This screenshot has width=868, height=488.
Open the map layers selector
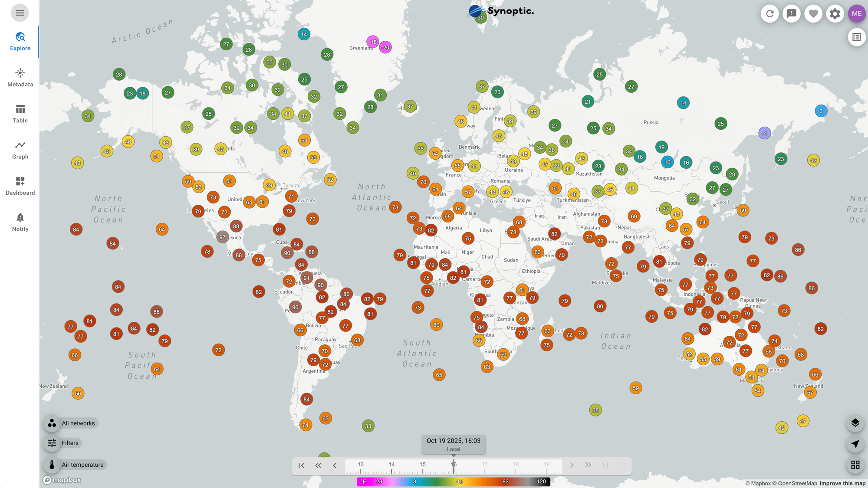(x=855, y=422)
